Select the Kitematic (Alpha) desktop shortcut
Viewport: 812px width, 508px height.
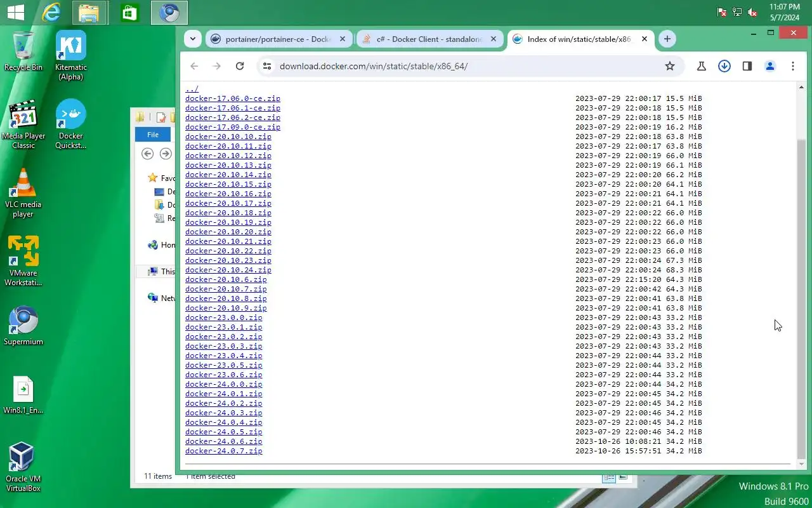pyautogui.click(x=71, y=56)
